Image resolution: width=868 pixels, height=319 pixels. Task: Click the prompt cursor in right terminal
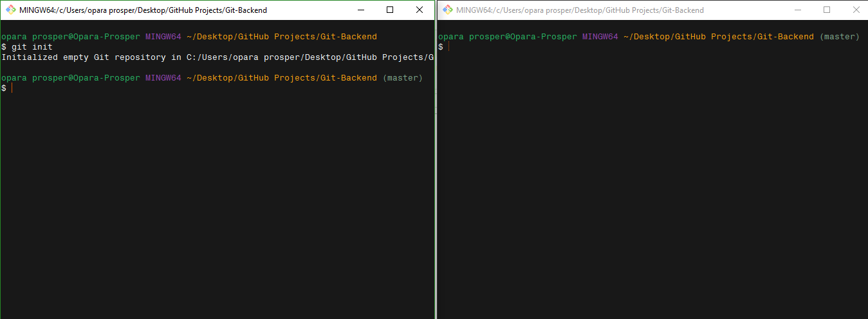click(x=448, y=47)
